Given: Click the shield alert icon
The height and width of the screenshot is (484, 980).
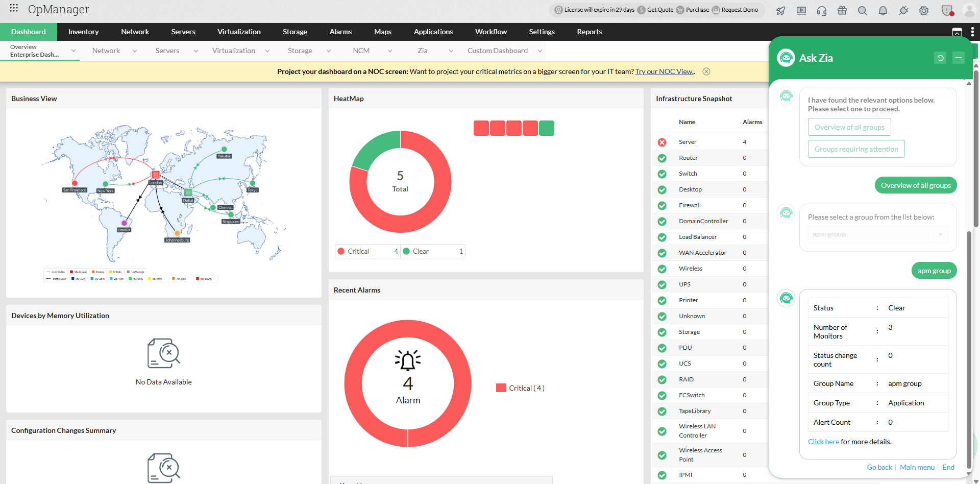Looking at the screenshot, I should click(947, 10).
